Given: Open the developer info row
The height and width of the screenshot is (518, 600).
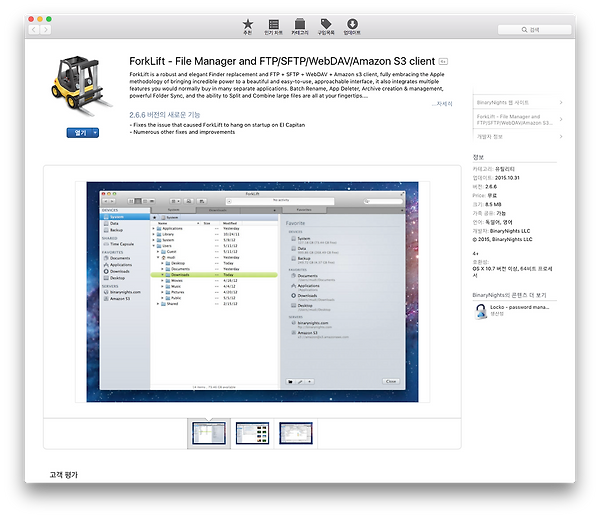Looking at the screenshot, I should [489, 137].
